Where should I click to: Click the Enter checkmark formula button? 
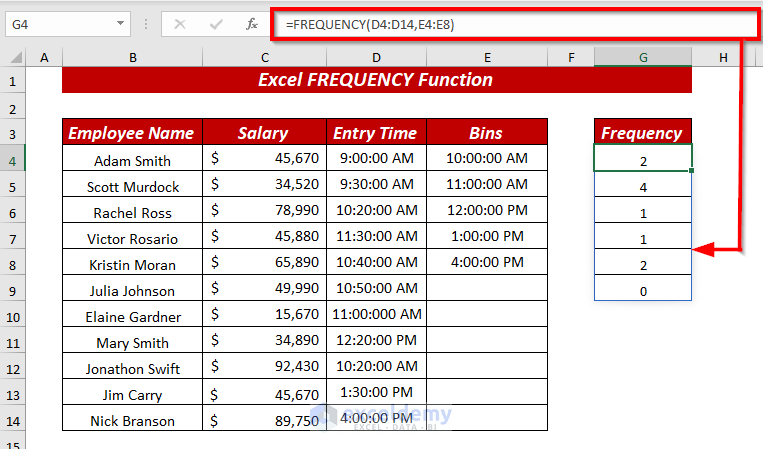[x=213, y=23]
